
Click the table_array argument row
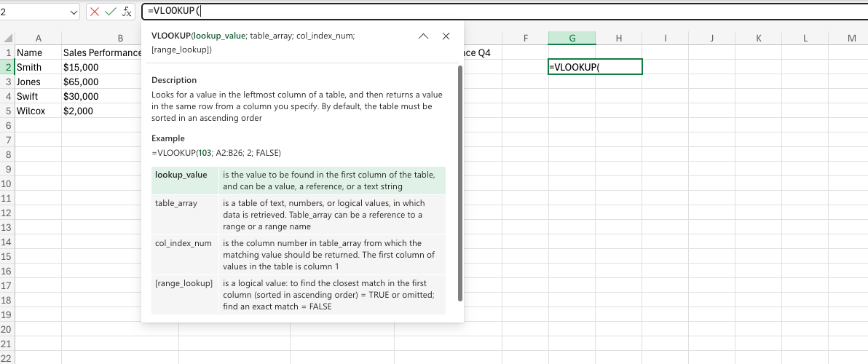click(x=299, y=215)
